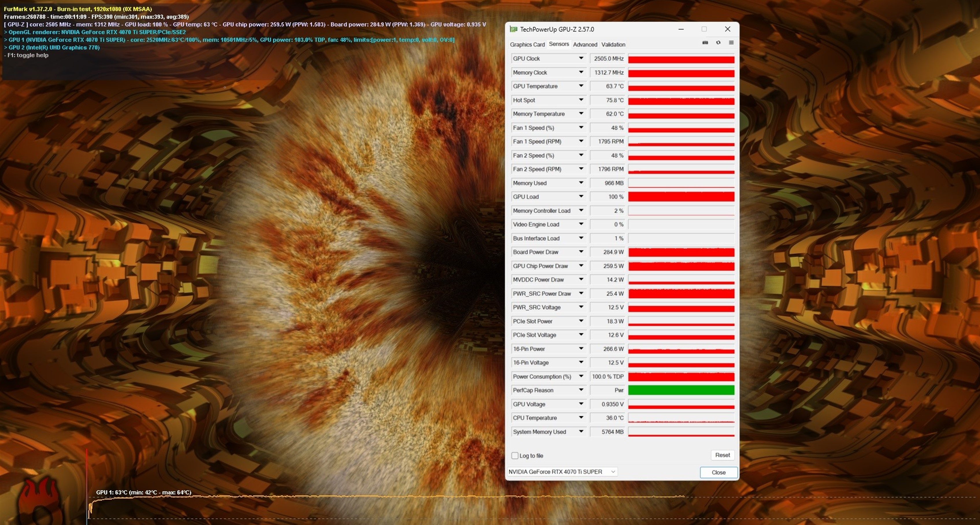The height and width of the screenshot is (525, 980).
Task: Minimize the GPU-Z window
Action: pos(681,29)
